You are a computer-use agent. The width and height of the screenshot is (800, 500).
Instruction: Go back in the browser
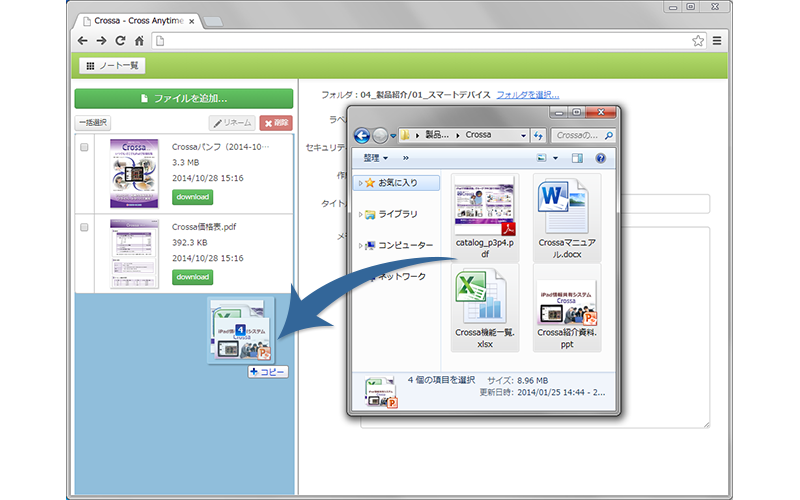pos(83,41)
